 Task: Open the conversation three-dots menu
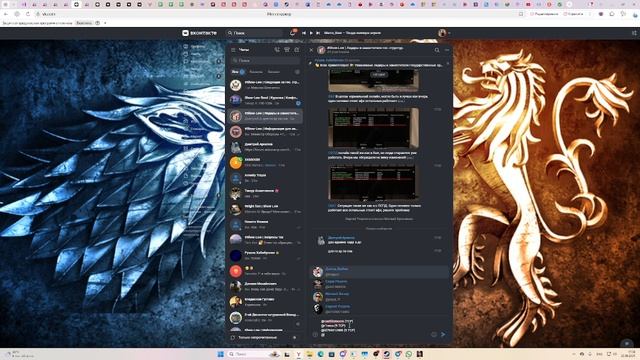coord(447,50)
